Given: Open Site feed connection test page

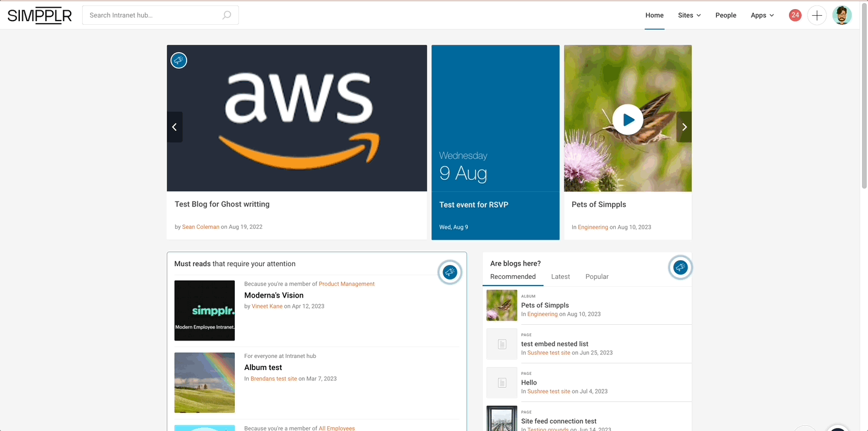Looking at the screenshot, I should click(559, 421).
